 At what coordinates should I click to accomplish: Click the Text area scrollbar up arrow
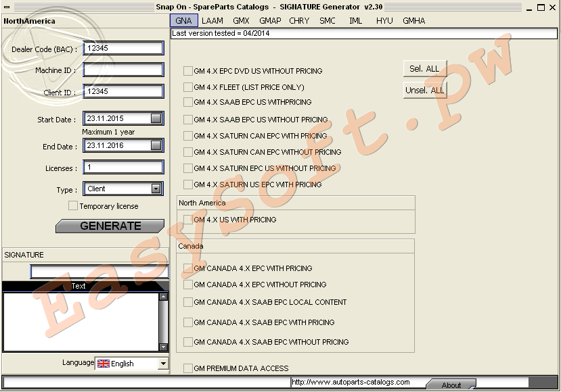pyautogui.click(x=163, y=297)
